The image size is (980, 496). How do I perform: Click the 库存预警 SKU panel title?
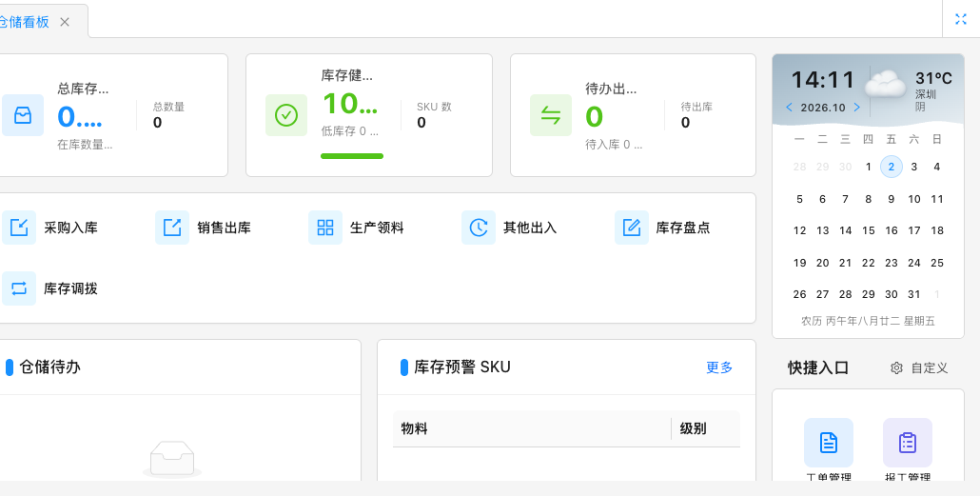462,367
